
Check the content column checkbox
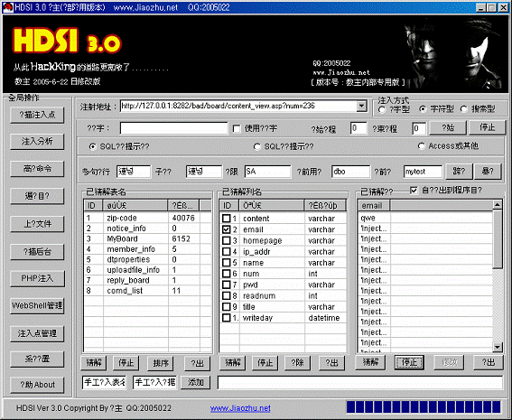click(227, 219)
